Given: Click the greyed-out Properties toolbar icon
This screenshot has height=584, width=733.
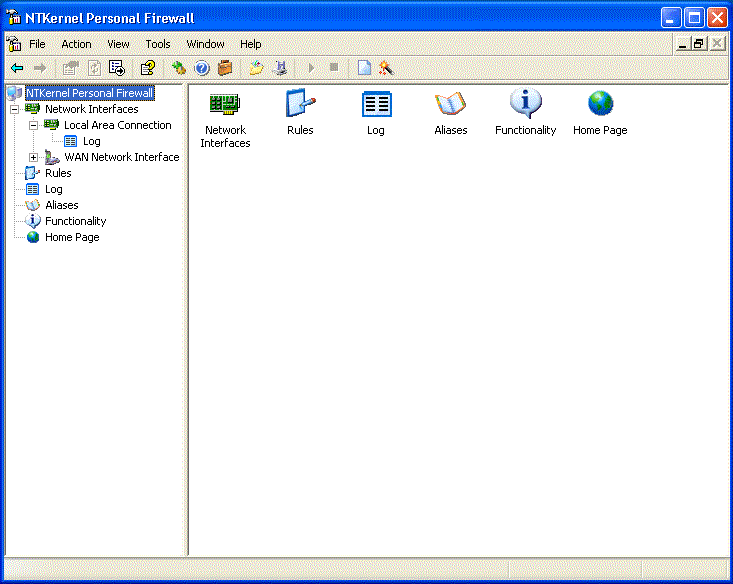Looking at the screenshot, I should click(71, 68).
